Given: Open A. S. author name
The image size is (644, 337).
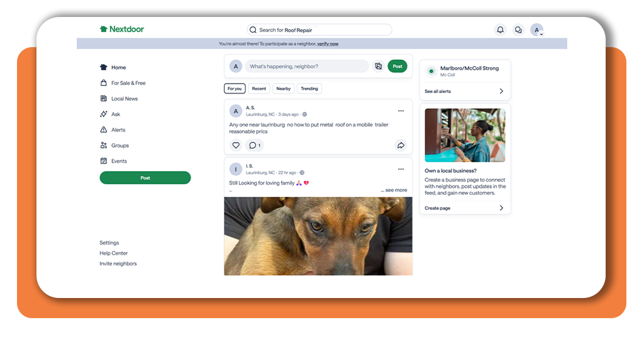Looking at the screenshot, I should 250,108.
